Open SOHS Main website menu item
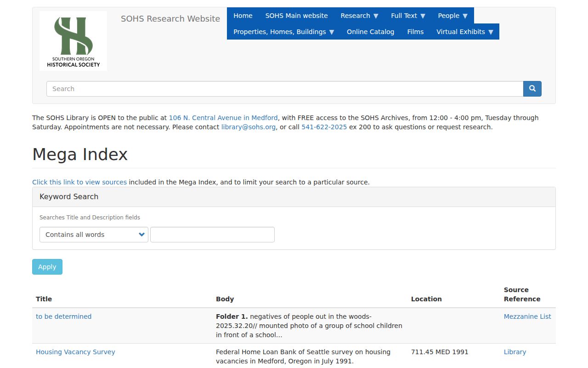Viewport: 588px width, 368px height. (297, 16)
